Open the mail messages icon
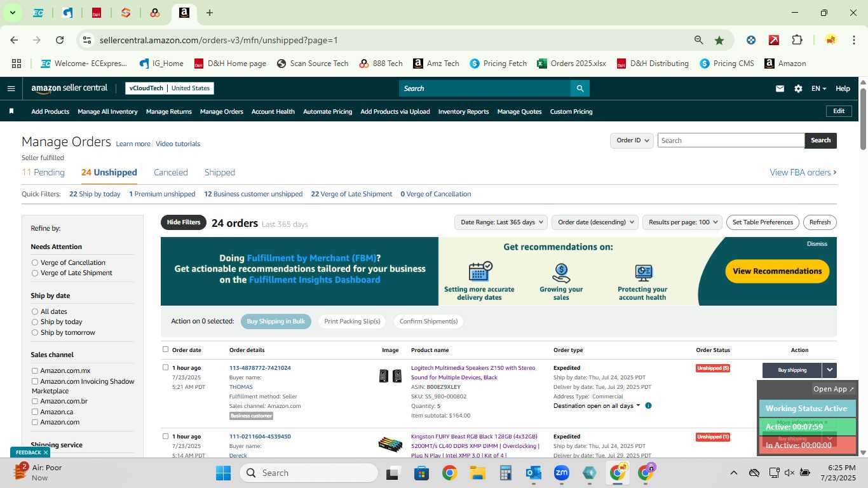Image resolution: width=868 pixels, height=488 pixels. [780, 88]
